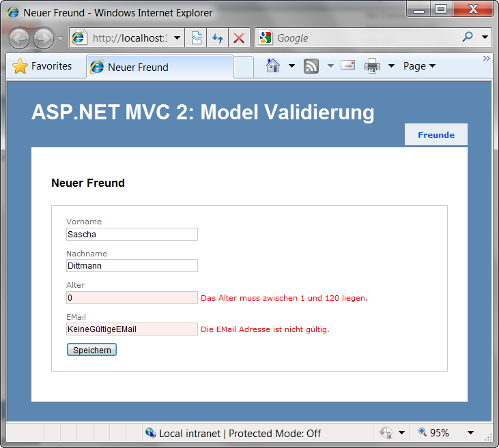499x448 pixels.
Task: Click the status bar privacy shield icon
Action: (x=386, y=432)
